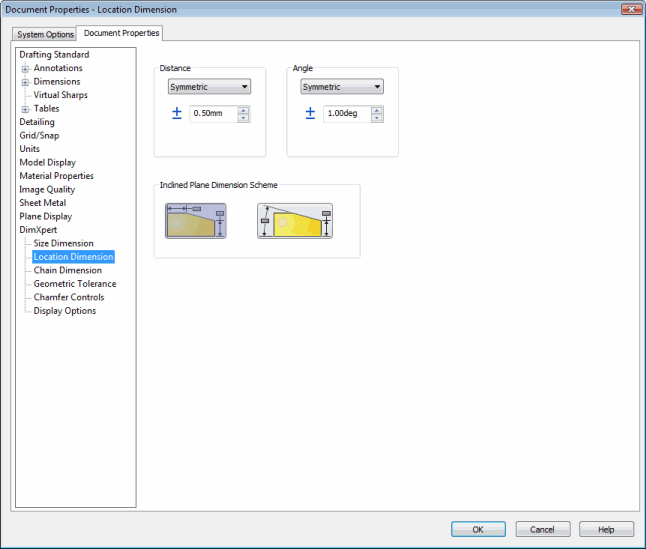Screen dimensions: 646x549
Task: Open the Annotations category
Action: 58,68
